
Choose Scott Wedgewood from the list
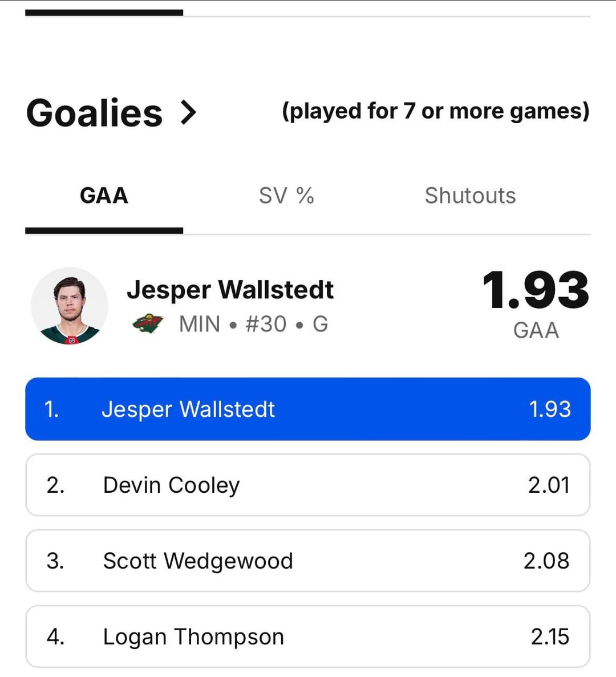coord(197,561)
